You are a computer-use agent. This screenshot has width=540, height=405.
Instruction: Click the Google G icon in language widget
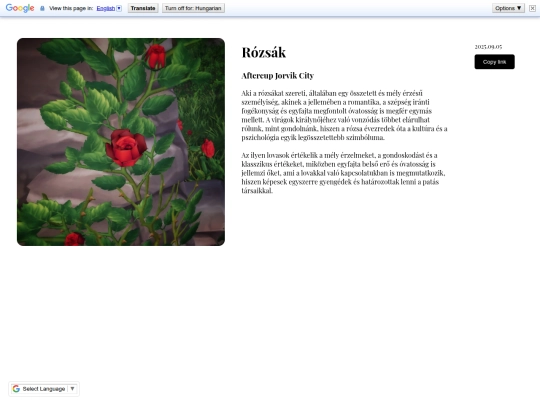[x=16, y=389]
